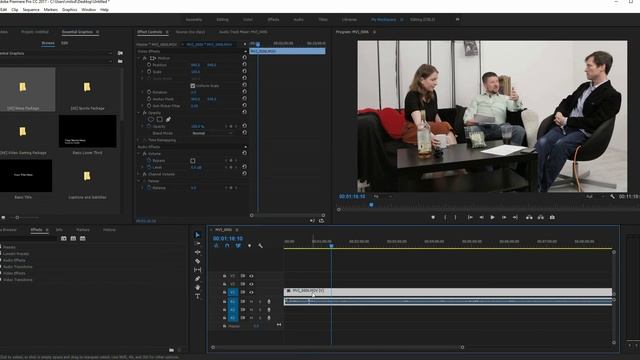Toggle animation stopwatch for Position
This screenshot has height=360, width=640.
[x=149, y=64]
